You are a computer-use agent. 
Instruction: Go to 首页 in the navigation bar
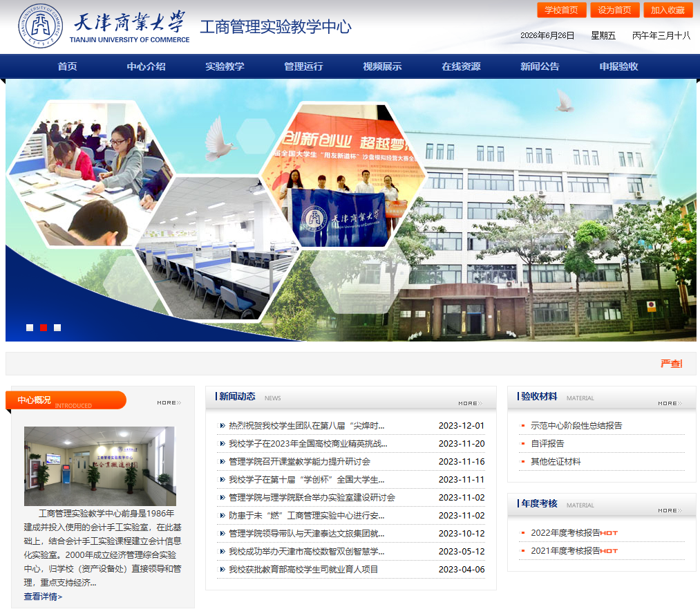tap(68, 66)
